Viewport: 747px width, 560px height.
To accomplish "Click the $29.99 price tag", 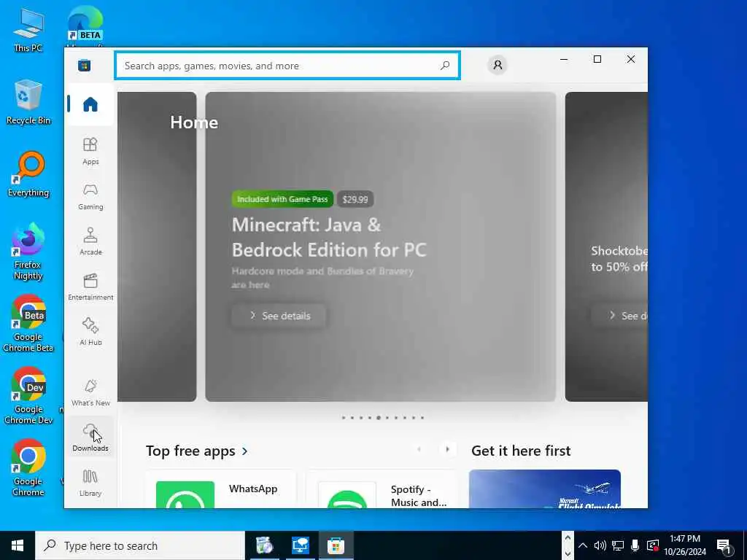I will pos(355,199).
